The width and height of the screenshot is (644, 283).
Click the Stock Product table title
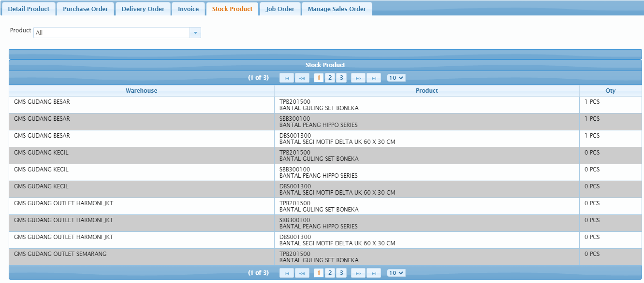325,65
